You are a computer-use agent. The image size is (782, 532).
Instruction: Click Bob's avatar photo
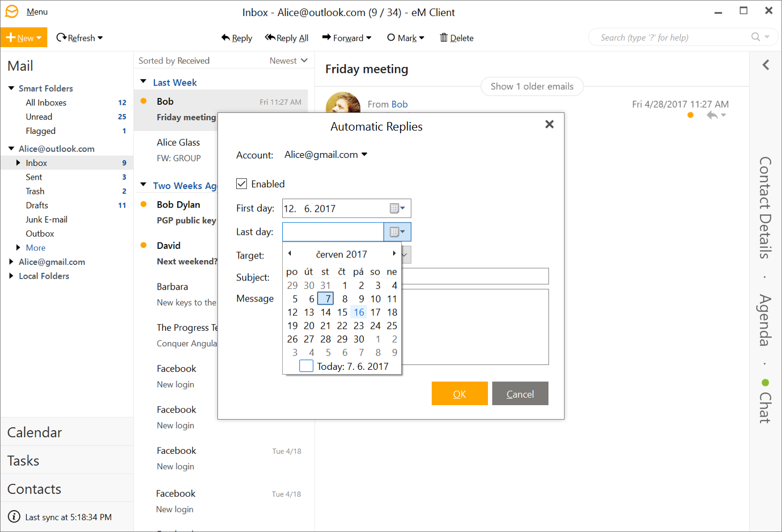[343, 102]
